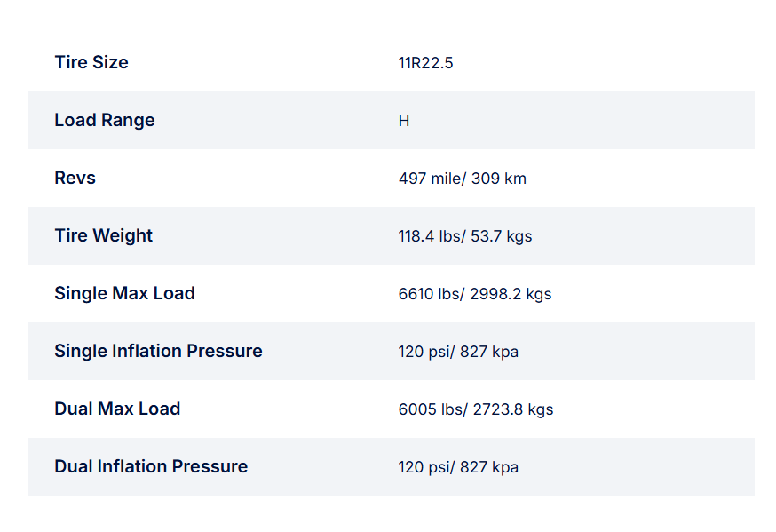Select the Load Range label

tap(105, 120)
